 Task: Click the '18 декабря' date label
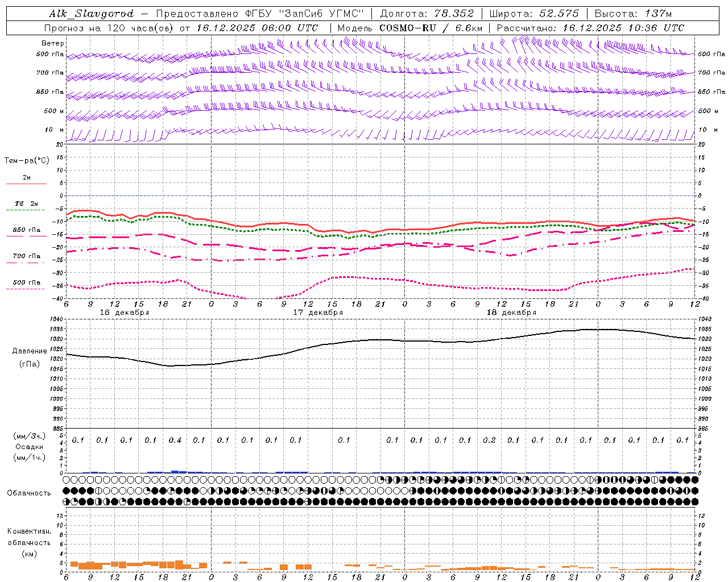[x=511, y=313]
